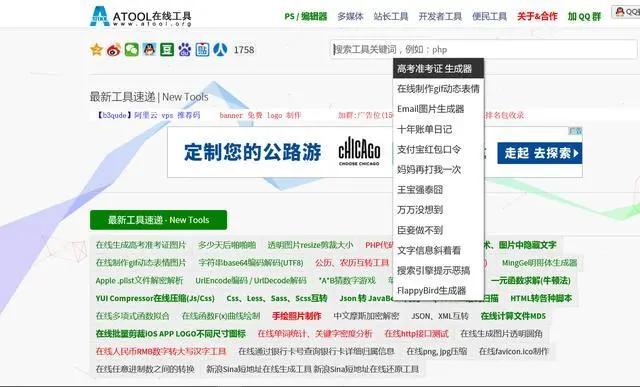Open the 便民工具 menu
The height and width of the screenshot is (387, 640).
(x=489, y=16)
